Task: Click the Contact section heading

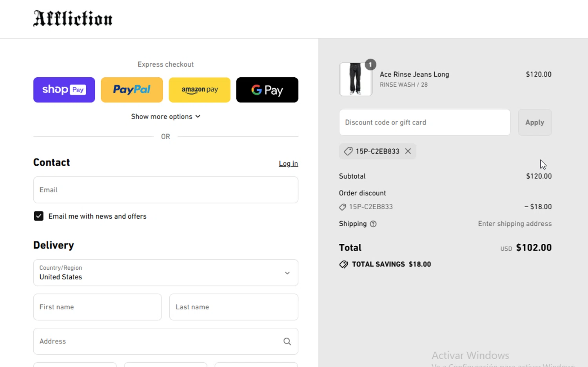Action: coord(52,163)
